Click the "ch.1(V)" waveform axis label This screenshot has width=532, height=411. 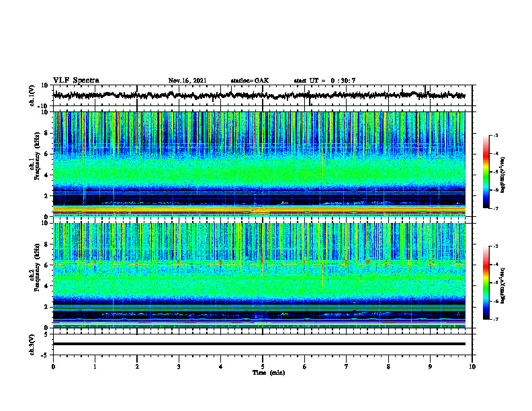pyautogui.click(x=32, y=95)
